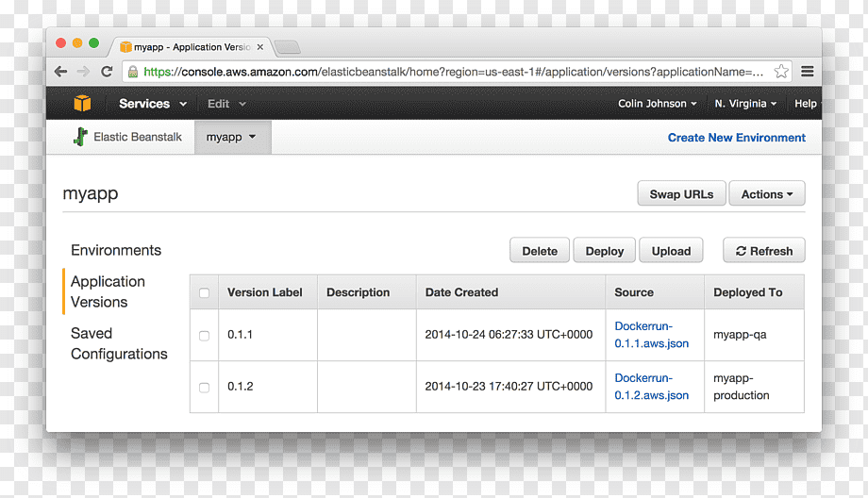The height and width of the screenshot is (498, 868).
Task: Open the Edit dropdown menu
Action: click(x=226, y=104)
